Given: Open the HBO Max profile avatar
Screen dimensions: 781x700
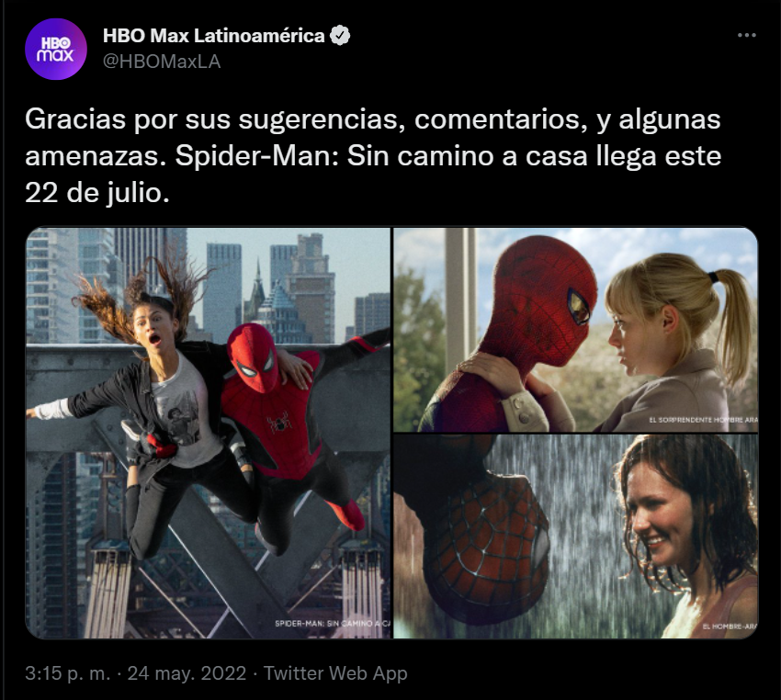Looking at the screenshot, I should [56, 50].
